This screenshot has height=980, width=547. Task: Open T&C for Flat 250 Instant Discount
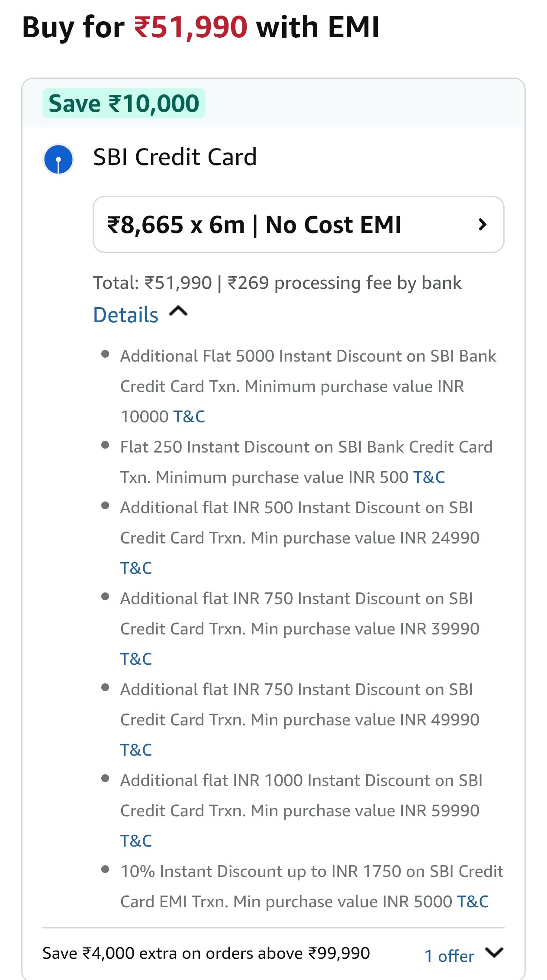click(x=429, y=477)
